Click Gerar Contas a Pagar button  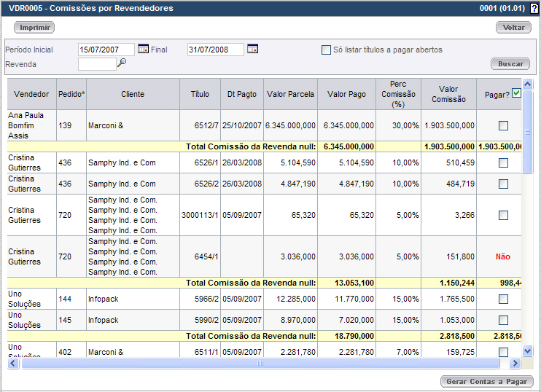[487, 382]
